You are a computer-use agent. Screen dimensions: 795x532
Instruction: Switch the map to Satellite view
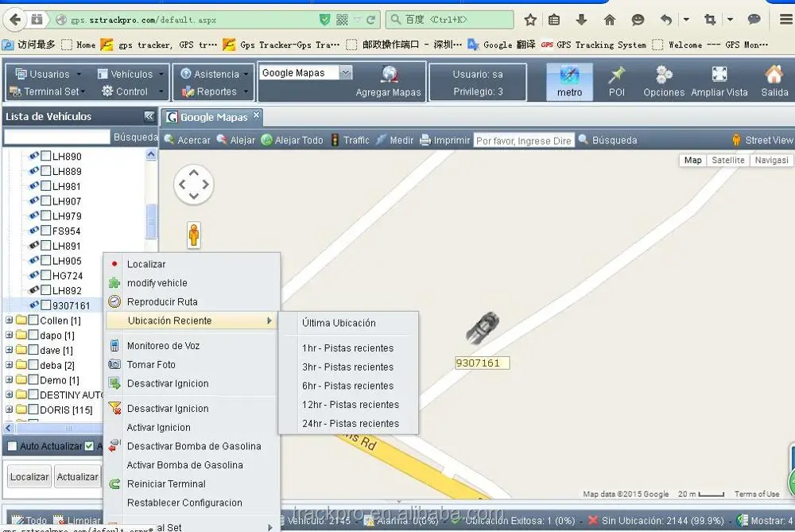pos(727,160)
